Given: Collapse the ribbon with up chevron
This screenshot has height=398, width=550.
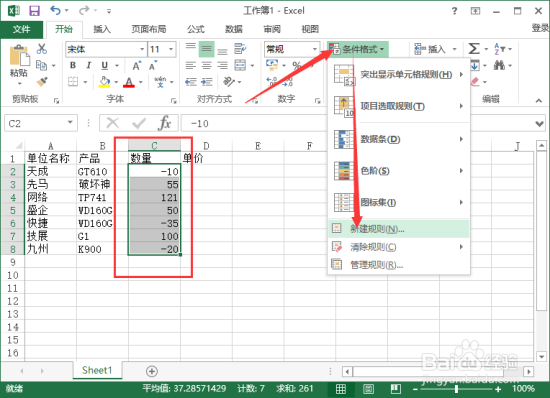Looking at the screenshot, I should (x=539, y=101).
